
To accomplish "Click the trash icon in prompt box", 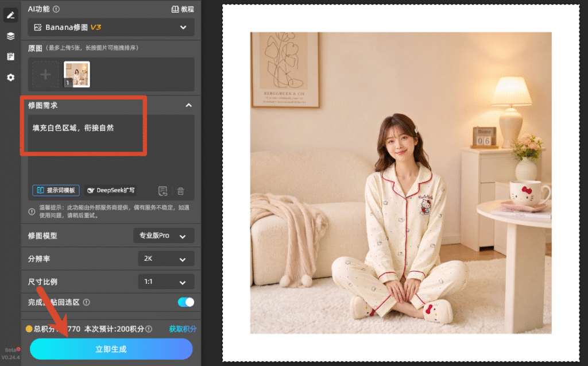I will coord(180,191).
